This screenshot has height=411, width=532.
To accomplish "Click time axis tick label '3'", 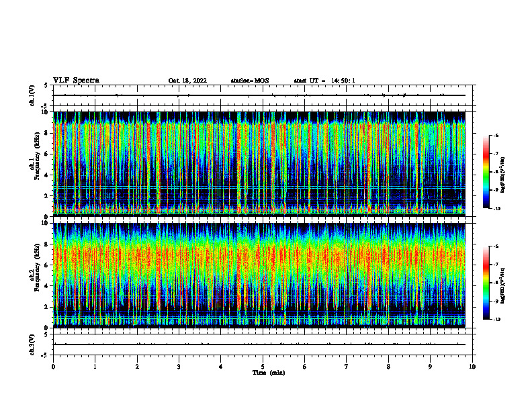I will pos(179,367).
